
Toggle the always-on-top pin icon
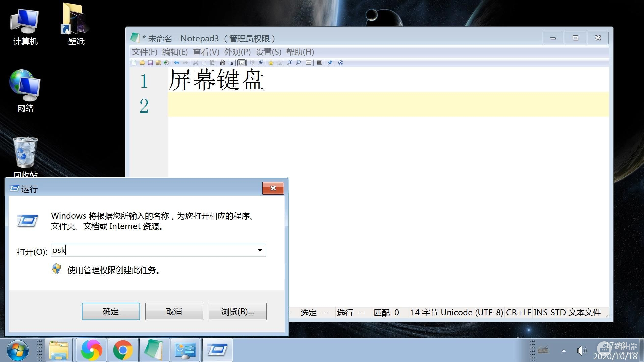[x=330, y=63]
